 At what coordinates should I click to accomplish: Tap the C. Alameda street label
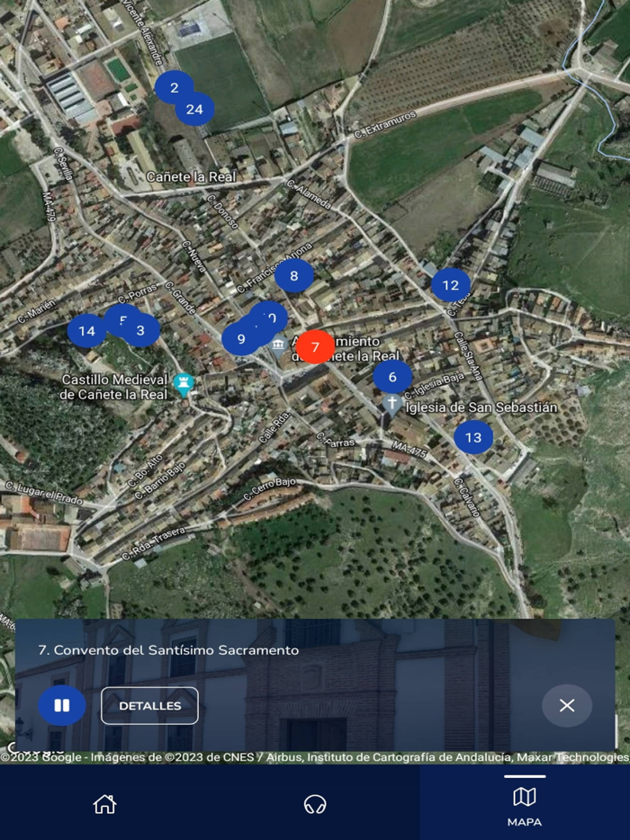click(309, 194)
